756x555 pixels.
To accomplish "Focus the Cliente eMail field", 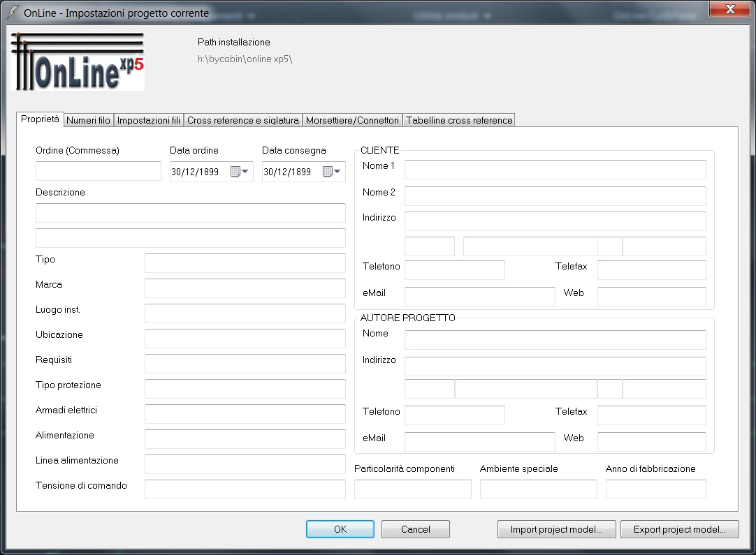I will (480, 296).
